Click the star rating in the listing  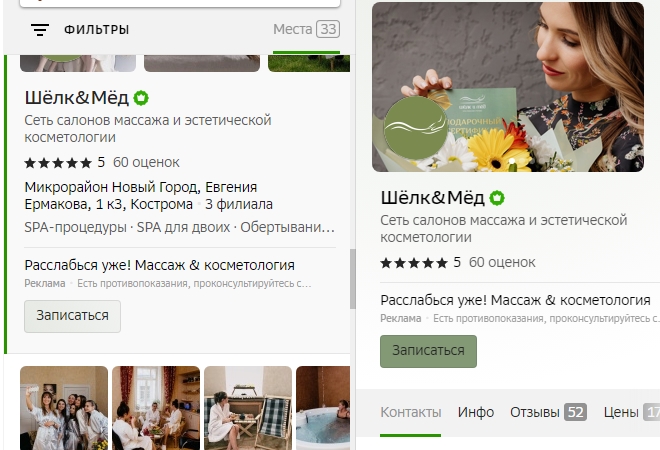tap(58, 162)
